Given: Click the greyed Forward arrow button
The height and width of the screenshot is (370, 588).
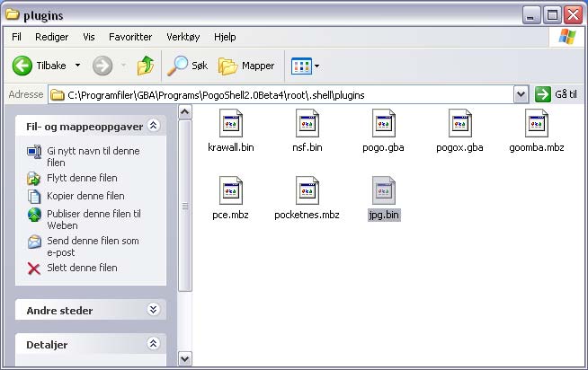Looking at the screenshot, I should pyautogui.click(x=102, y=66).
